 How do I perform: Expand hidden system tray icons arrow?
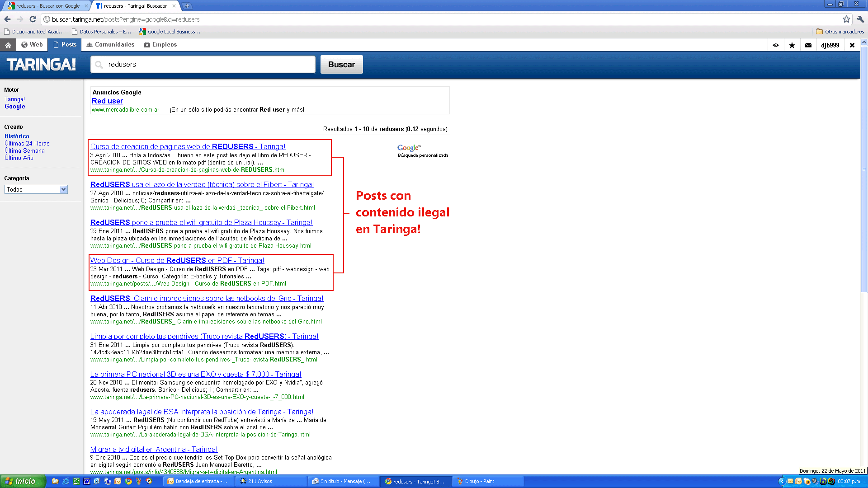coord(782,481)
